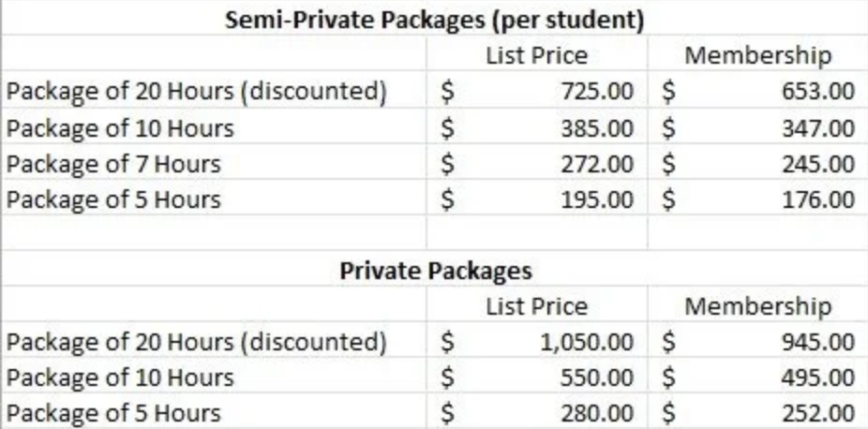This screenshot has height=429, width=868.
Task: Select Semi-Private Package of 5 Hours label
Action: click(215, 198)
